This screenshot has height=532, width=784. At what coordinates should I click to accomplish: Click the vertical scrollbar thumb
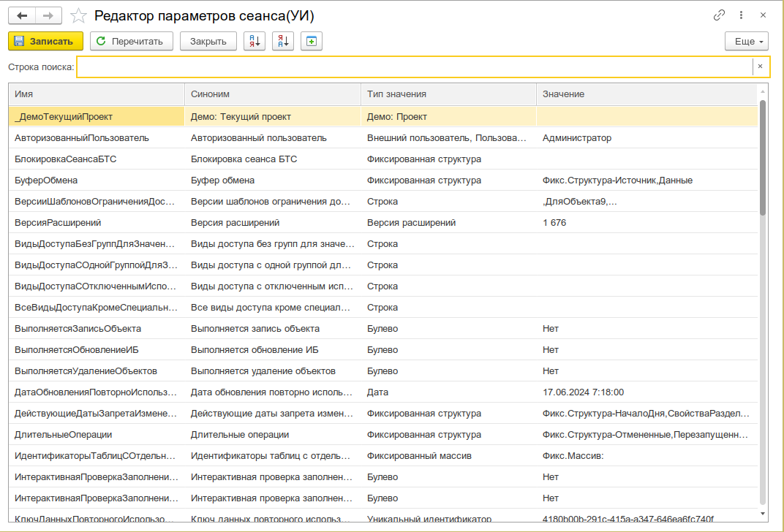763,157
